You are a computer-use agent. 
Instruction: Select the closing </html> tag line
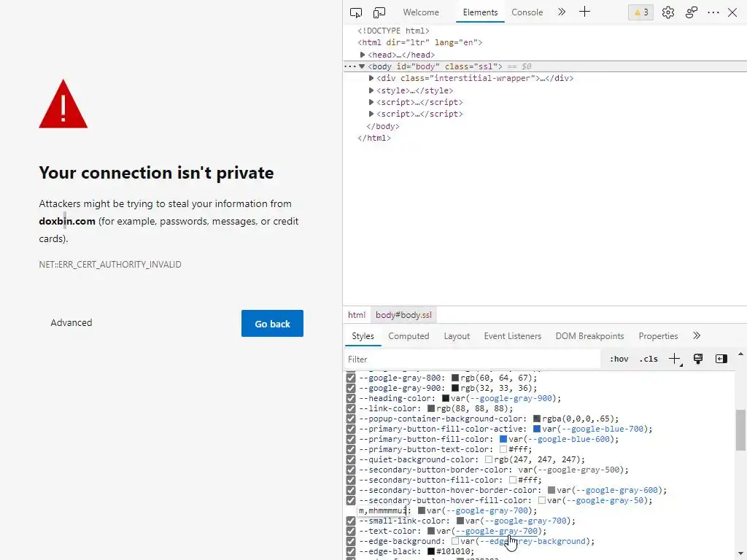coord(374,138)
